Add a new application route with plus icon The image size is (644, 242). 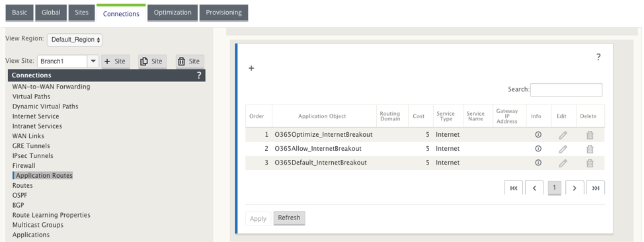click(x=251, y=69)
